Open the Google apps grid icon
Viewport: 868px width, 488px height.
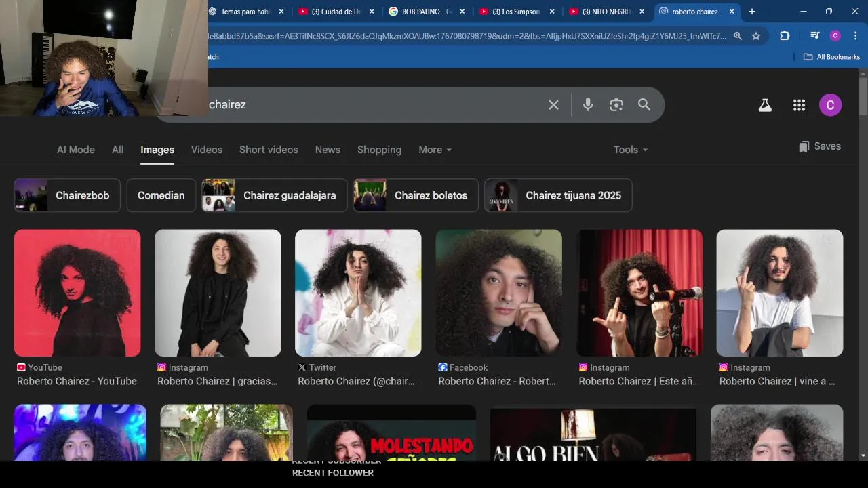pyautogui.click(x=799, y=105)
